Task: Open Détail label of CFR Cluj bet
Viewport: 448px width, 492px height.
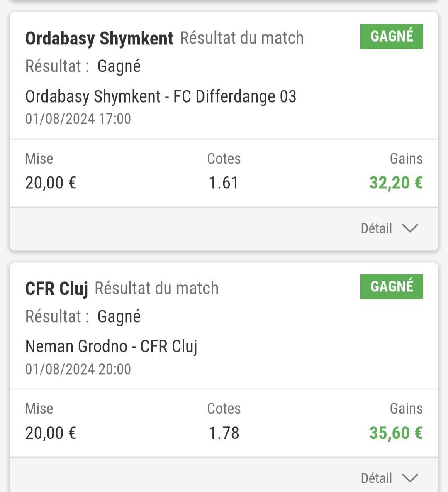Action: [376, 478]
